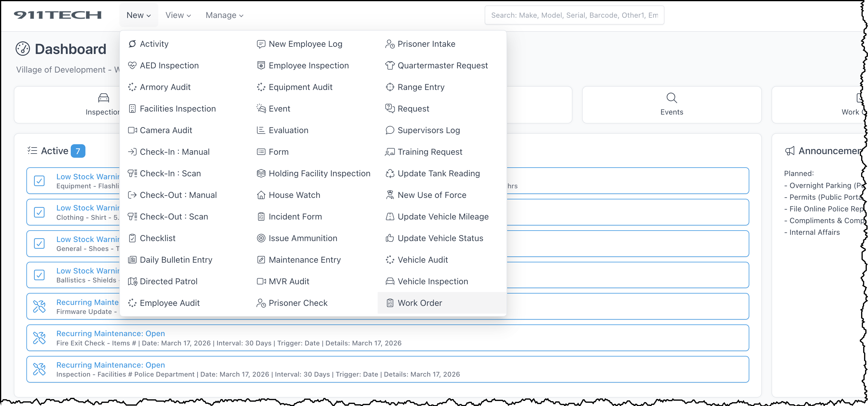Check the Ballistics Shields low stock checkbox
868x406 pixels.
tap(40, 275)
